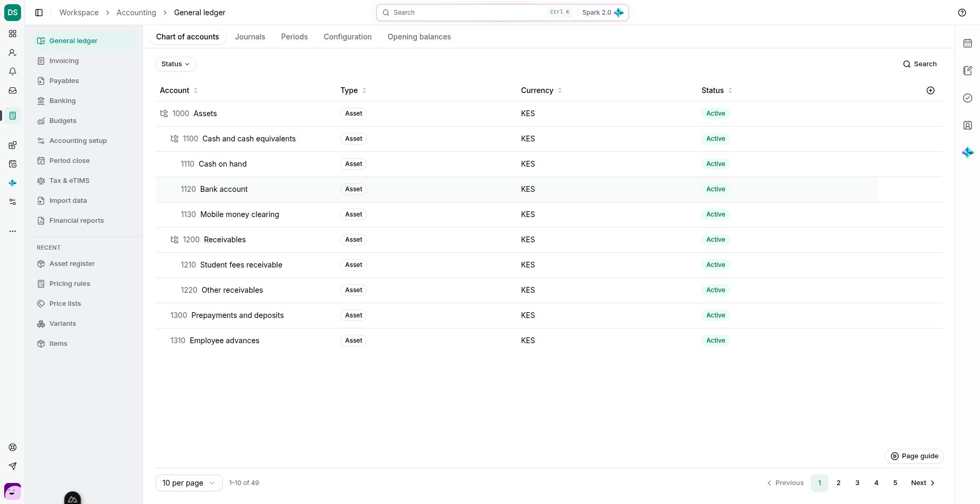This screenshot has width=980, height=504.
Task: Switch to the Periods tab
Action: (294, 37)
